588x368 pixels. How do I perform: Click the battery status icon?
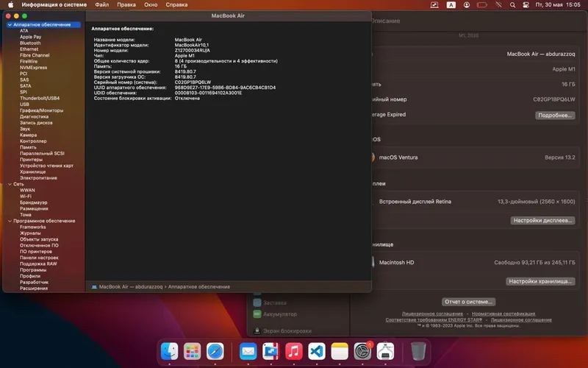click(x=482, y=5)
